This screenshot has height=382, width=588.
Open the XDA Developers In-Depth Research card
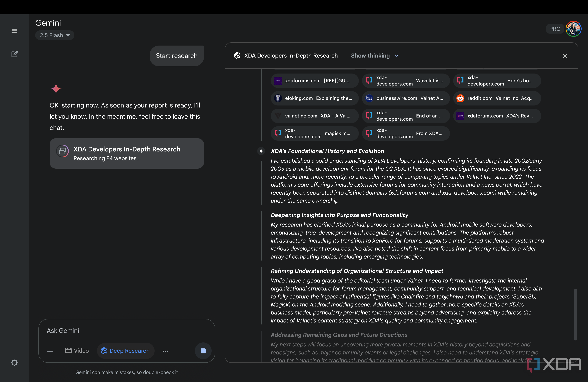pyautogui.click(x=126, y=153)
